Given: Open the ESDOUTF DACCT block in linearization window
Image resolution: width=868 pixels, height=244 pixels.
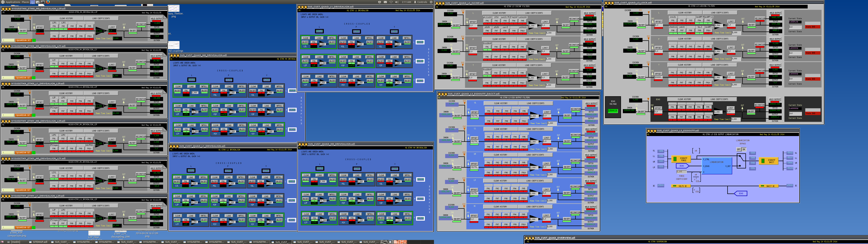Looking at the screenshot, I should pyautogui.click(x=769, y=161).
